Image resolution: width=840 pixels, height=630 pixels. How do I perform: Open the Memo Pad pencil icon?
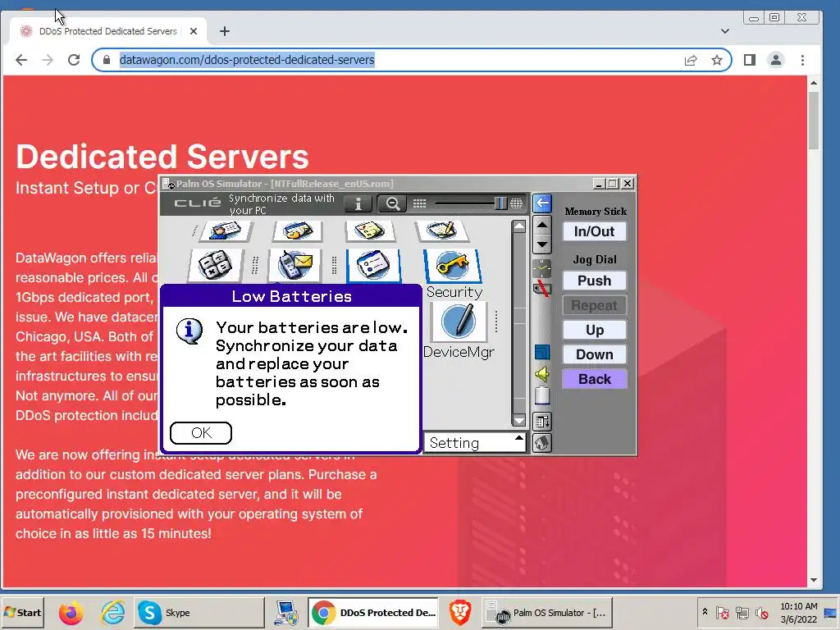(x=442, y=231)
